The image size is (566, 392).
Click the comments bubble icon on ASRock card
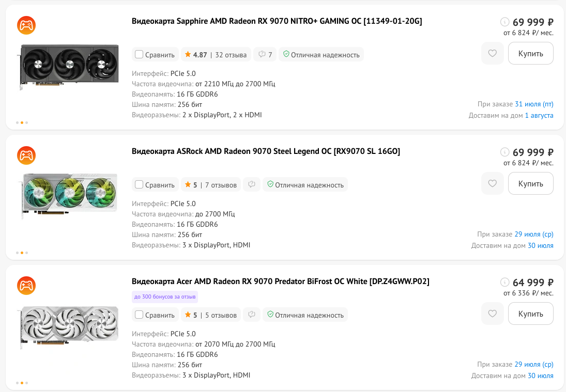click(x=252, y=185)
